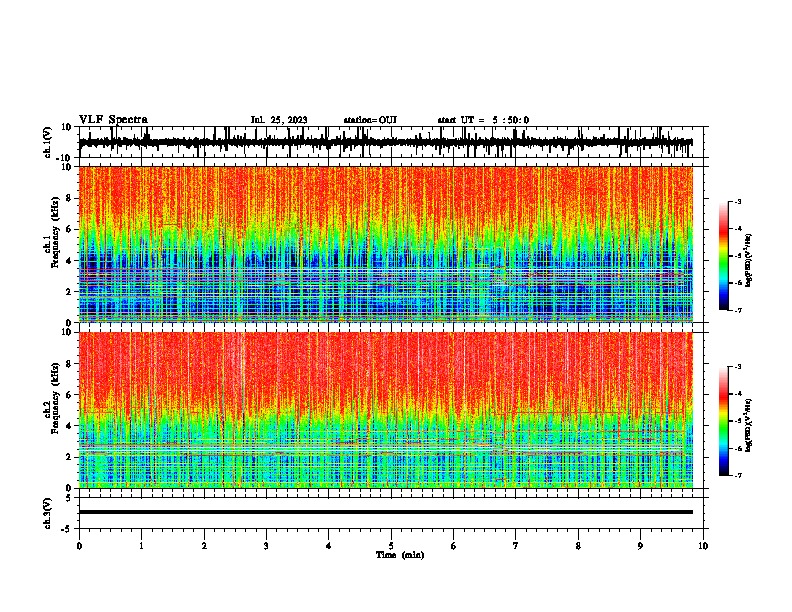Click the ch.1 voltage waveform trace
792x612 pixels.
(385, 142)
